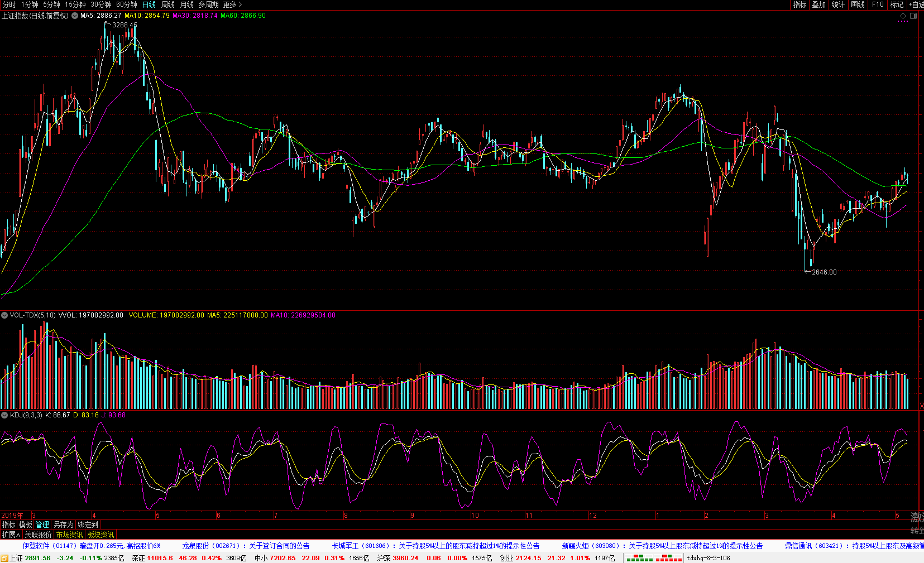
Task: Click the MA30 value label
Action: [195, 16]
